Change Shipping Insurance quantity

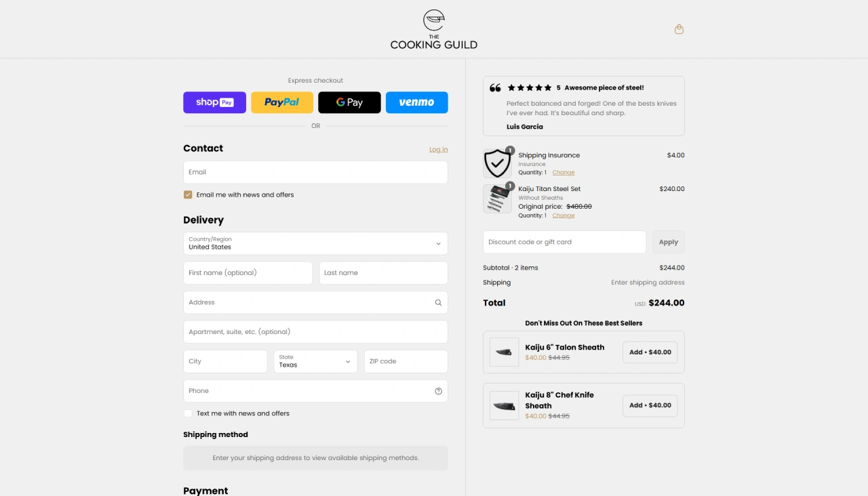click(x=564, y=173)
